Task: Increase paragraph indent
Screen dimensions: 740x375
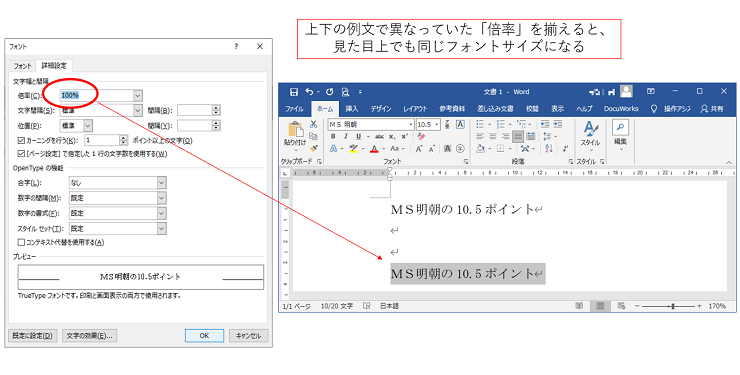Action: 558,124
